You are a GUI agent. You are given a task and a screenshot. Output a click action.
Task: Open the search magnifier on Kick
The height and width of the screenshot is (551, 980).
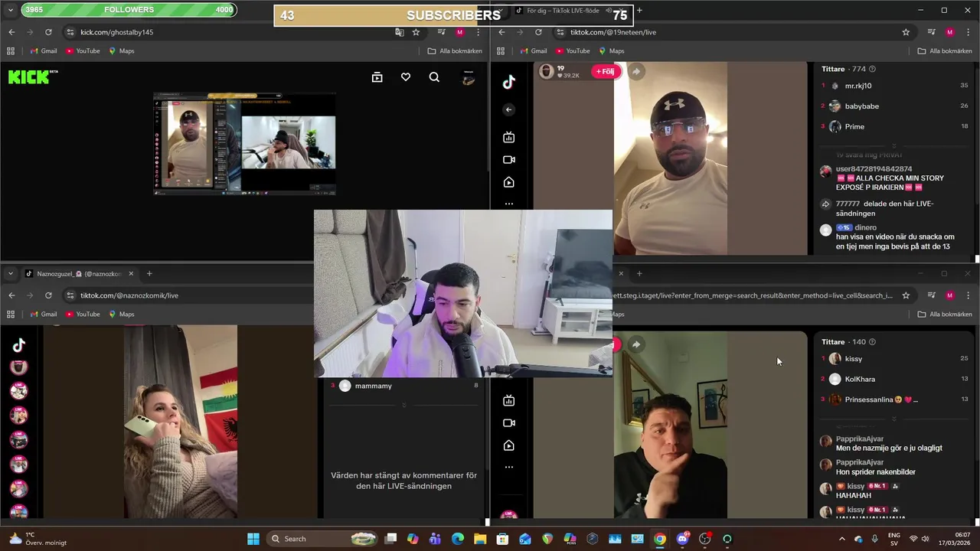(434, 77)
